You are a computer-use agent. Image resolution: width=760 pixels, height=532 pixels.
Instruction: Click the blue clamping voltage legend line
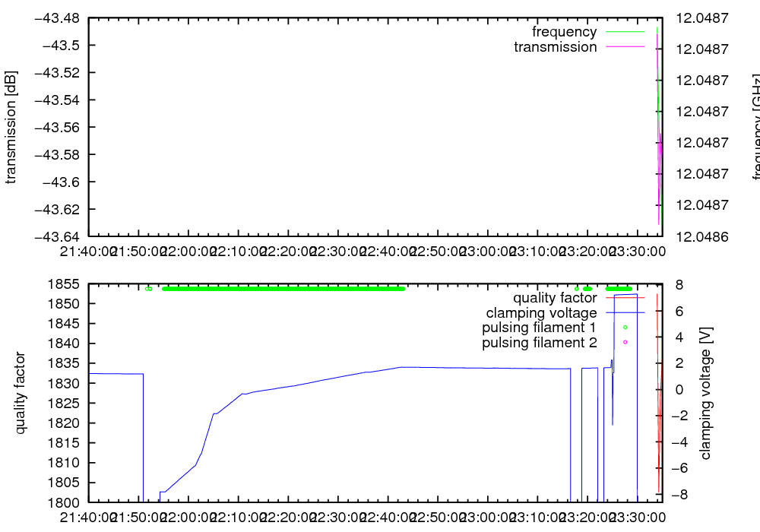point(624,312)
